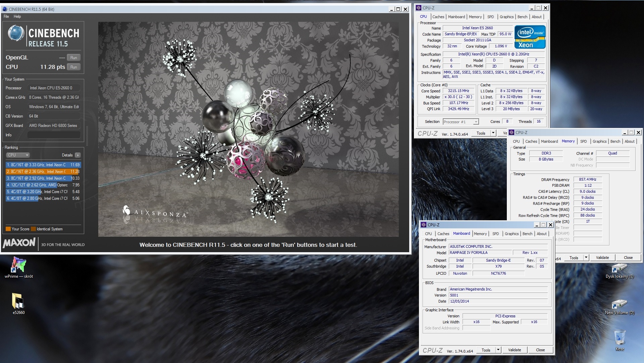Image resolution: width=644 pixels, height=363 pixels.
Task: Select Bench tab in Mainboard CPU-Z window
Action: click(527, 234)
